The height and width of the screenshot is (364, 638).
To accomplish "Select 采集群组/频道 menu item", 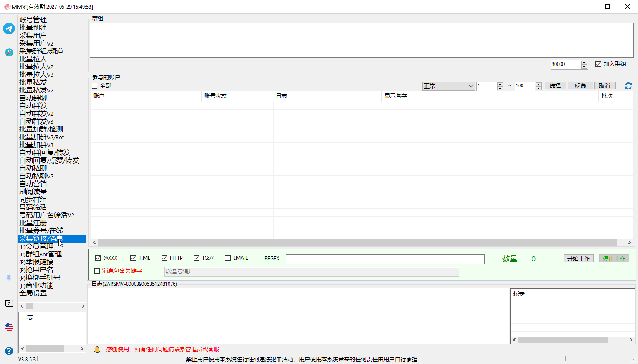I will click(x=41, y=51).
